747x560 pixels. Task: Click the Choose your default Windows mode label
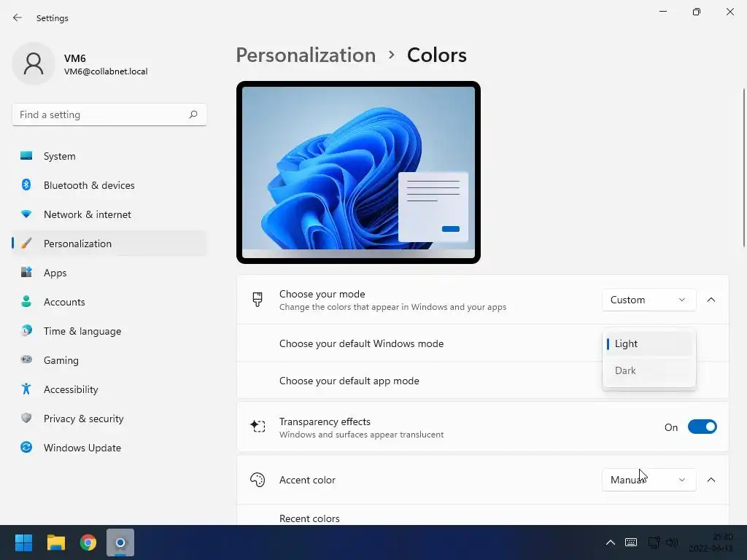361,344
